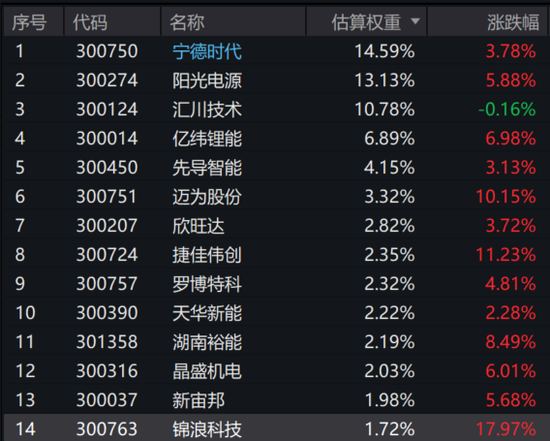
Task: Click stock code 300124
Action: pos(107,109)
